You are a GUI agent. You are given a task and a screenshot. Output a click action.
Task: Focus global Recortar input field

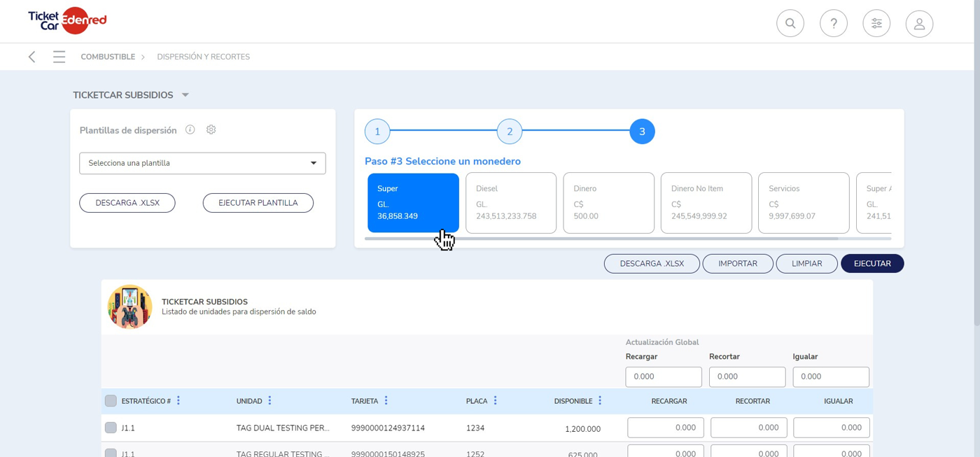(x=748, y=377)
